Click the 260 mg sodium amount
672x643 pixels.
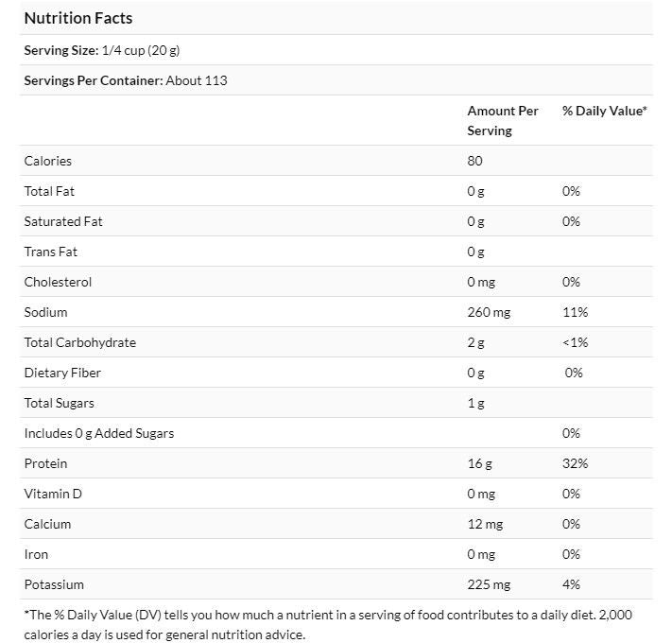tap(489, 312)
